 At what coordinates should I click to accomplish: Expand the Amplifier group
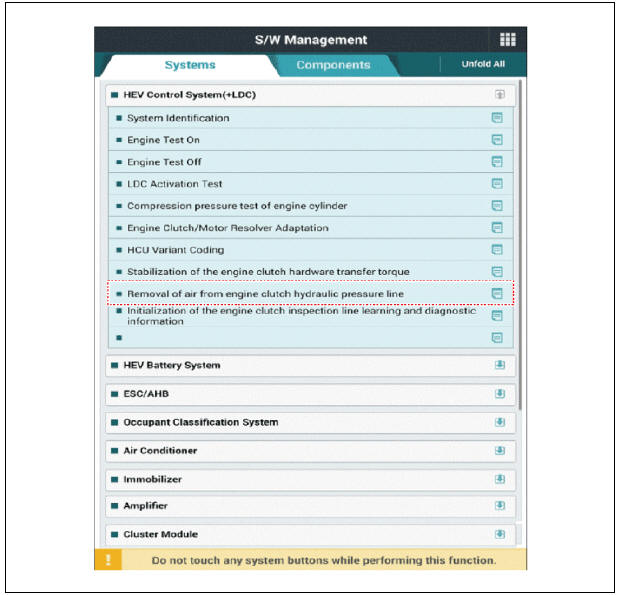coord(499,506)
